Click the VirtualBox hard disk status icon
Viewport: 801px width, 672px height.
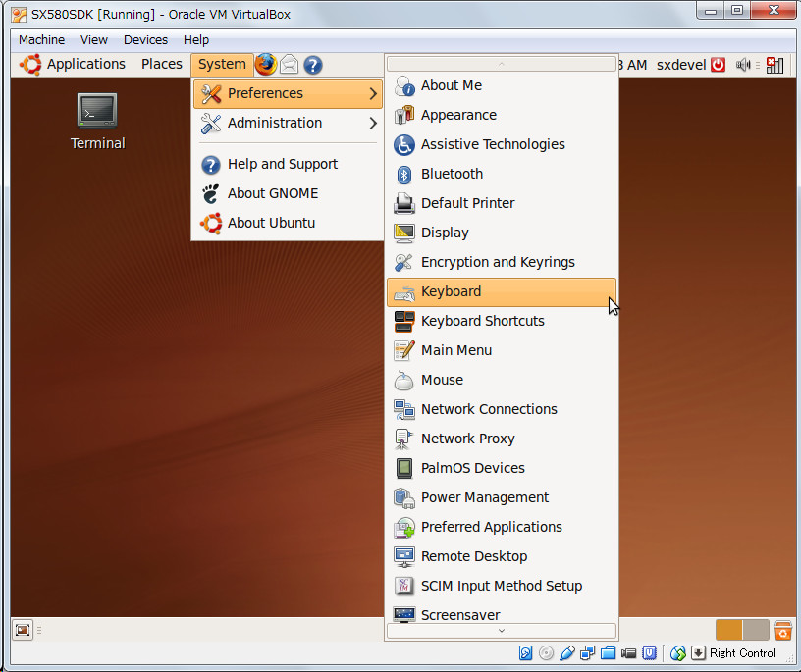[526, 652]
